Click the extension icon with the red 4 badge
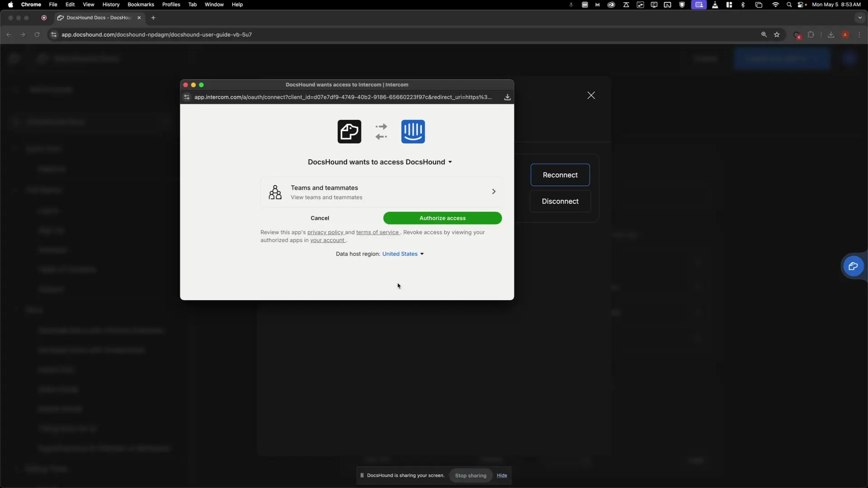Viewport: 868px width, 488px height. [797, 35]
